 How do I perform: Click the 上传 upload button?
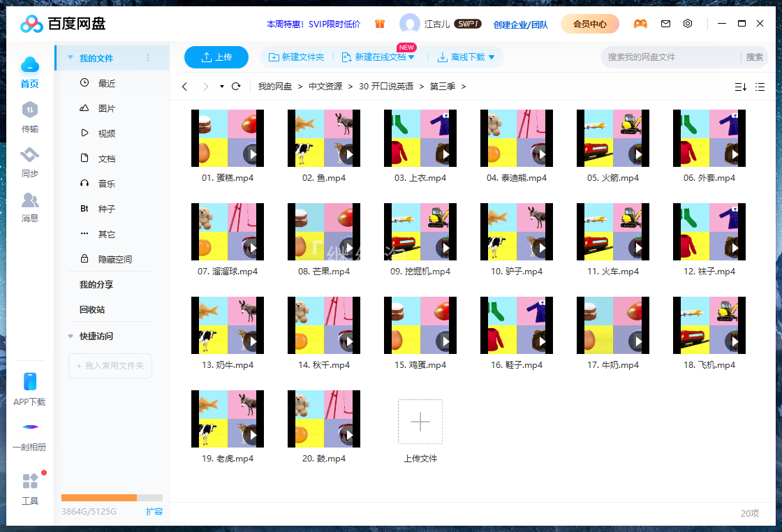pyautogui.click(x=216, y=57)
